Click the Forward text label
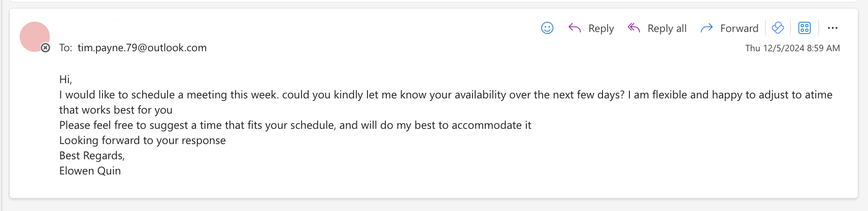 click(x=739, y=28)
